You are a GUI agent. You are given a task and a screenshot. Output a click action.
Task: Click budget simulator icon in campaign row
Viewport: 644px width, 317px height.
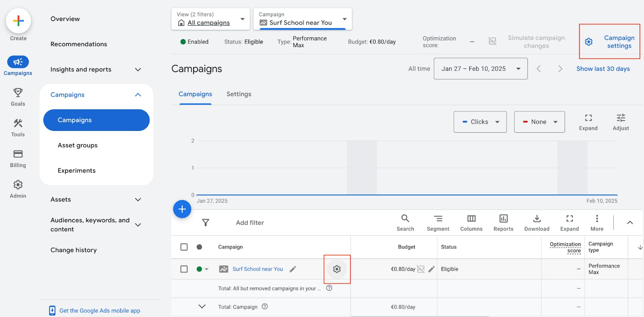point(421,269)
